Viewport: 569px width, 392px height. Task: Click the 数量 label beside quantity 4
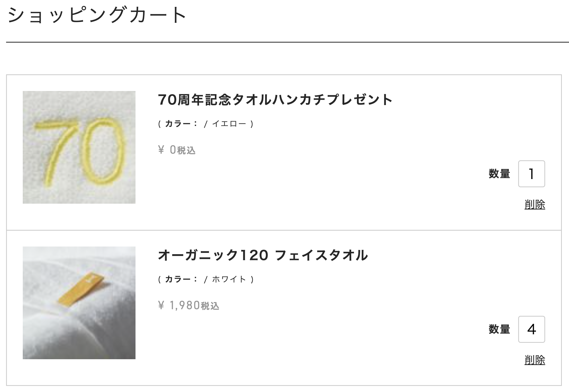pos(499,329)
